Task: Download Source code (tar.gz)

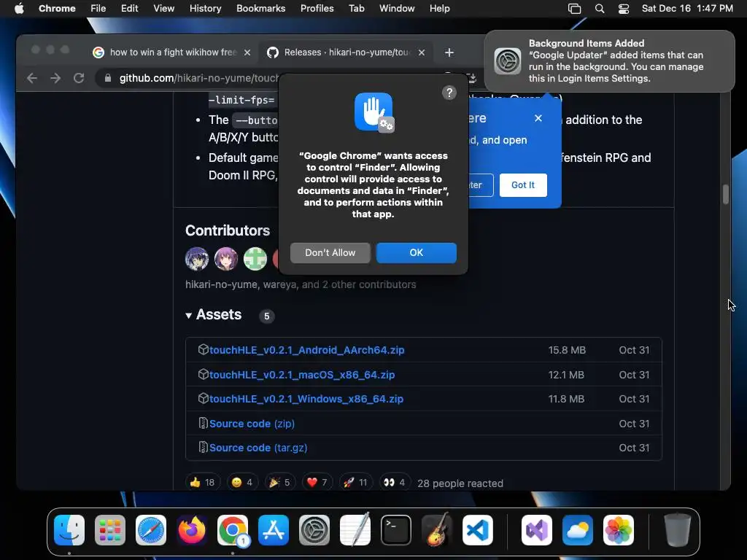Action: point(258,448)
